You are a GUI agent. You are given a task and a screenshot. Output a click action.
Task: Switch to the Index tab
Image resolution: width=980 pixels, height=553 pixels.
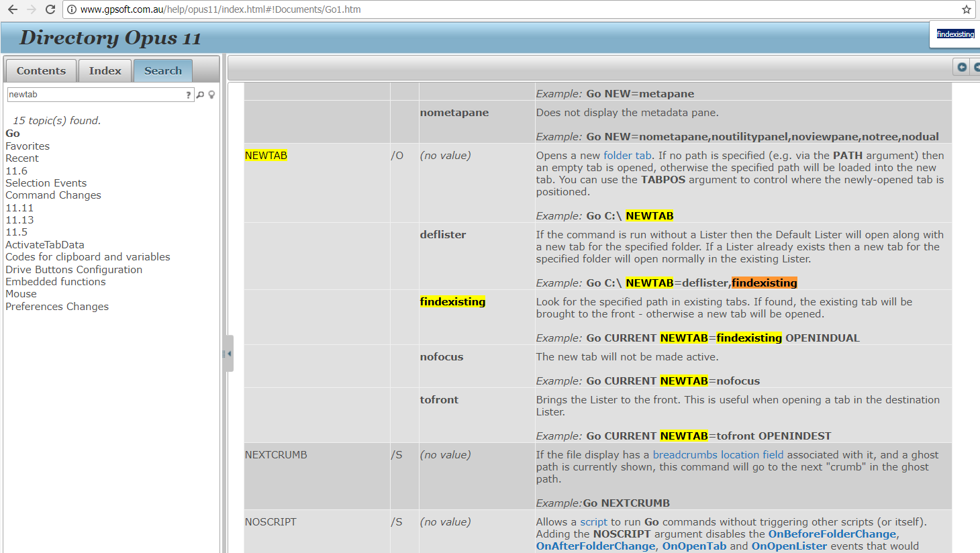point(105,70)
